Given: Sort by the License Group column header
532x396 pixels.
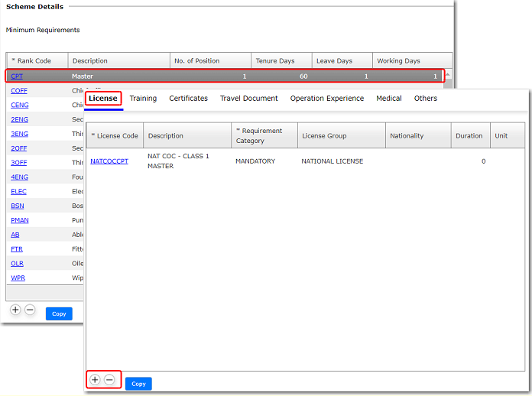Looking at the screenshot, I should click(324, 136).
